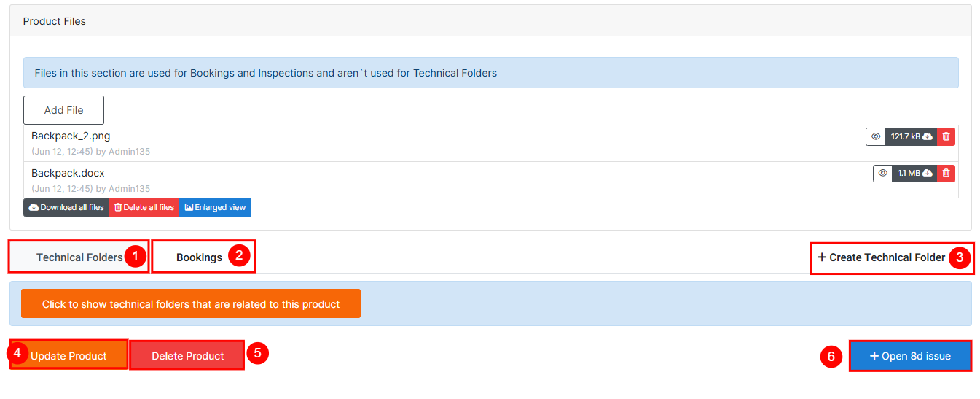The width and height of the screenshot is (980, 399).
Task: Show technical folders related to this product
Action: (x=191, y=304)
